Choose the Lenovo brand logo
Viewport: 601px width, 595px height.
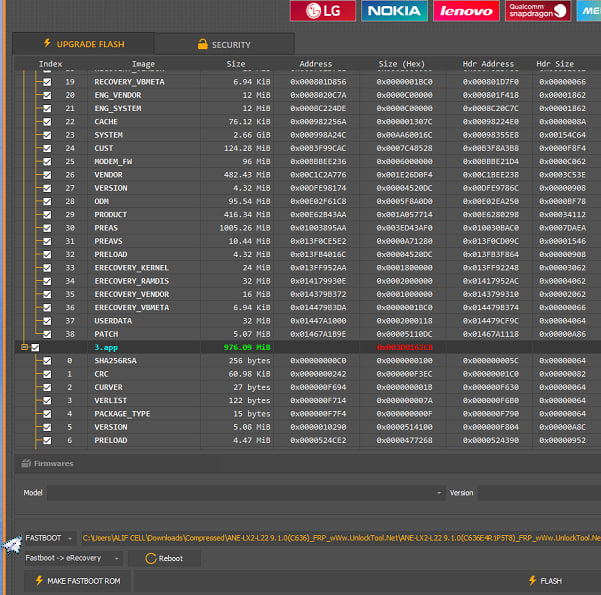[464, 11]
